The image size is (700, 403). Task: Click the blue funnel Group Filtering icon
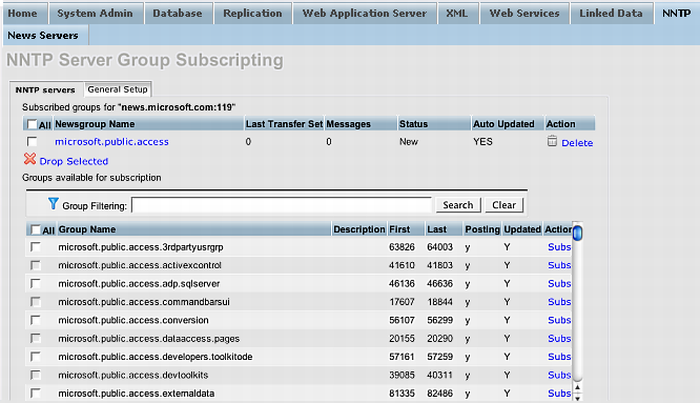point(53,204)
